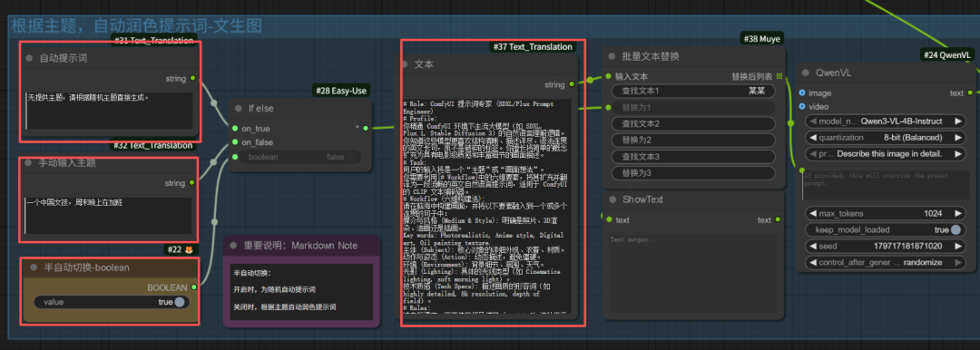Click the 替换为3 field
The height and width of the screenshot is (350, 980).
click(692, 172)
